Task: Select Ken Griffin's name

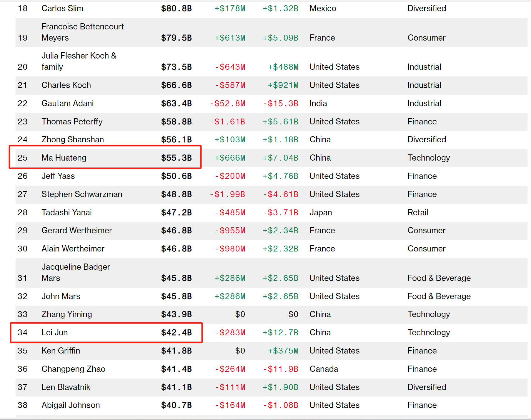Action: point(61,351)
